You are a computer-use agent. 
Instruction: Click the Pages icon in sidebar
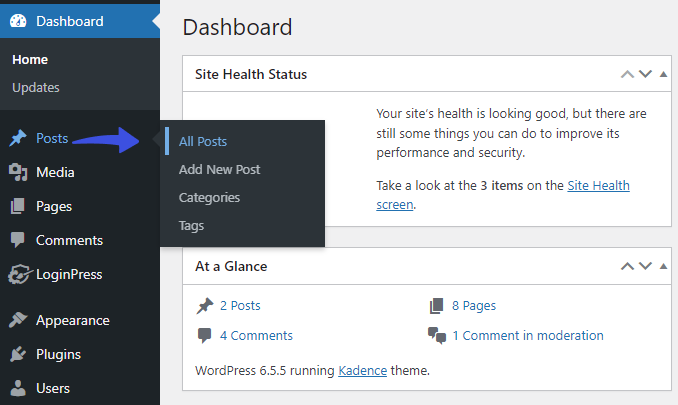click(18, 206)
